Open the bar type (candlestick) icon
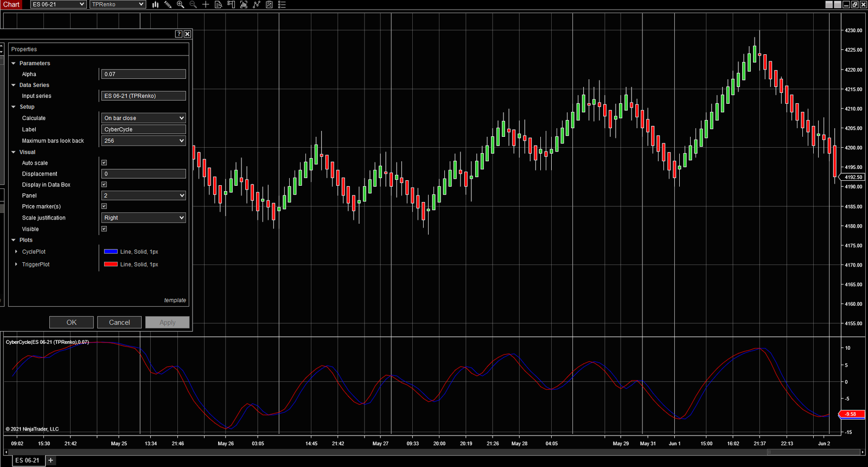The image size is (868, 467). (x=155, y=4)
